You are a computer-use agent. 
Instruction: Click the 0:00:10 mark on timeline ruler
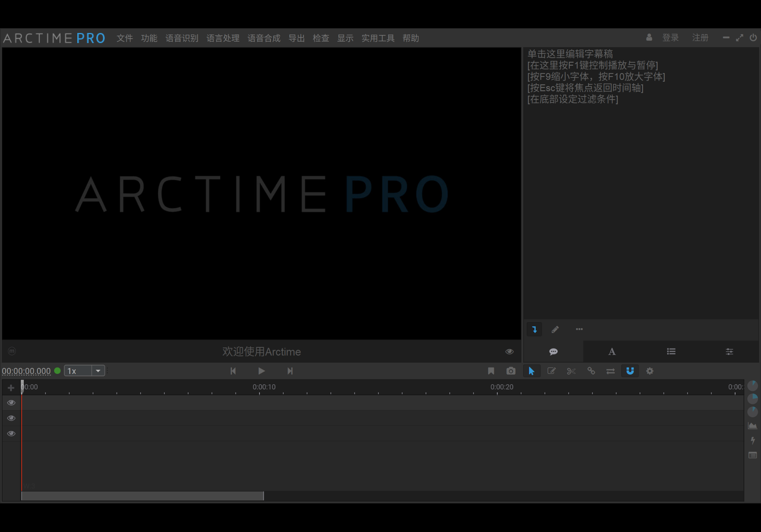[x=264, y=387]
